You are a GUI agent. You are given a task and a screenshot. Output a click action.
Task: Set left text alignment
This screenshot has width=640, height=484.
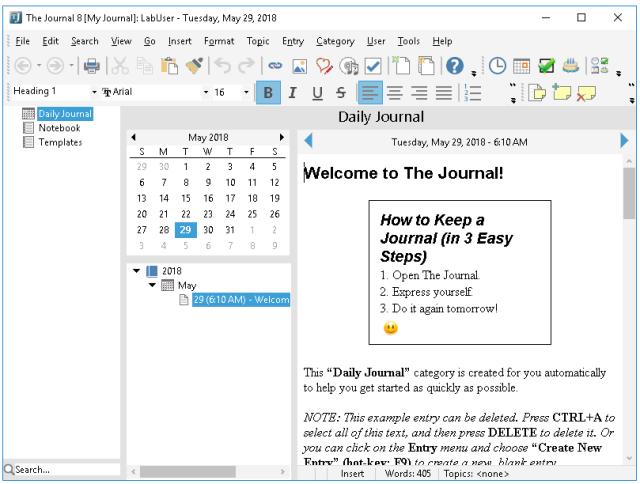[370, 93]
